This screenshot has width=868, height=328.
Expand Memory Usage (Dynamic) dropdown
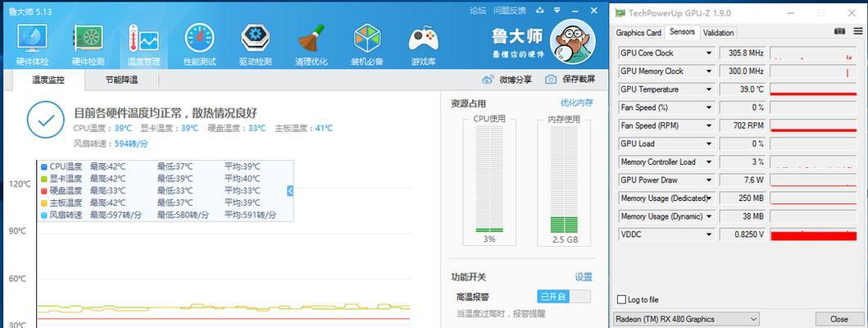[708, 216]
